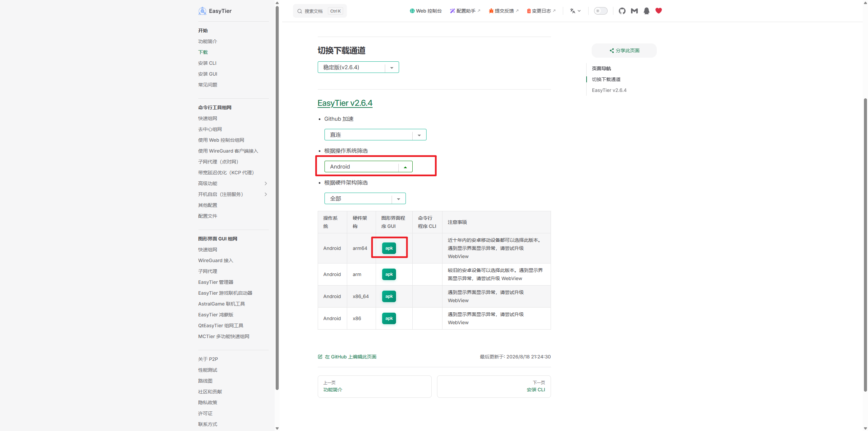
Task: Open 使用 WireGuard 客户端接入 sidebar item
Action: [x=228, y=151]
